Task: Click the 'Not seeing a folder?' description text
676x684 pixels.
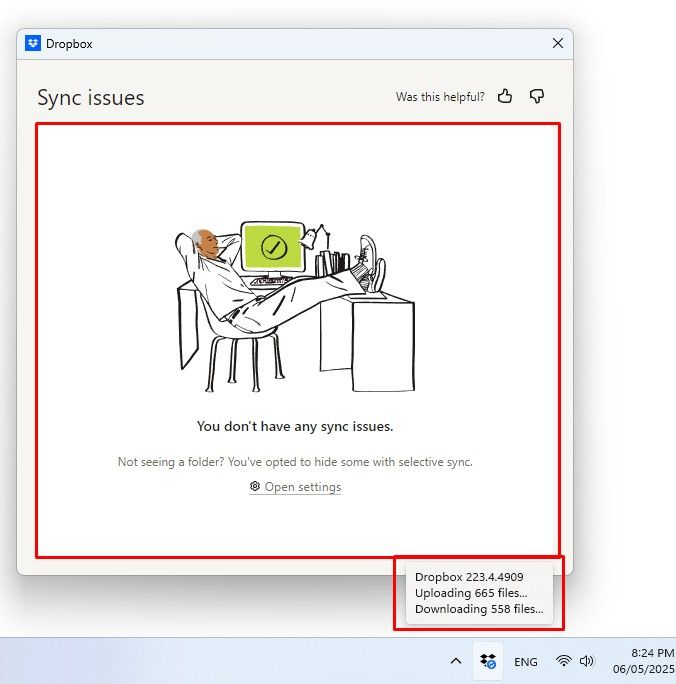Action: (295, 462)
